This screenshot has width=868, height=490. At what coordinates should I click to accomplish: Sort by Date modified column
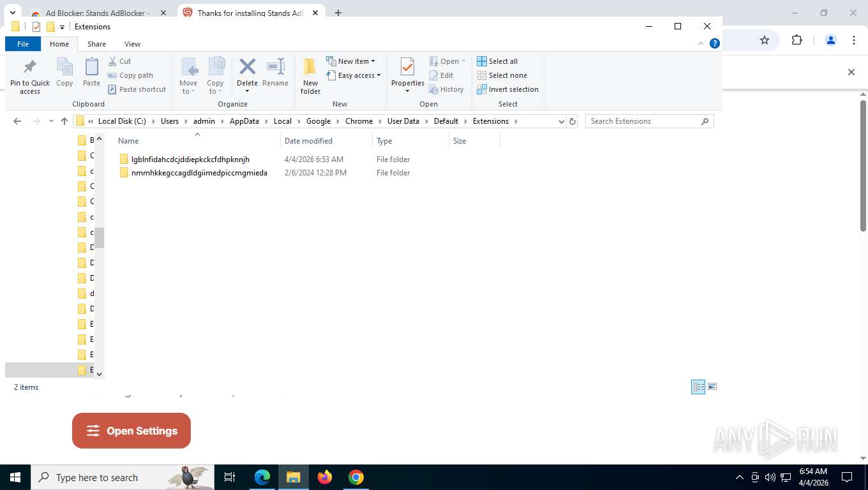[x=326, y=141]
